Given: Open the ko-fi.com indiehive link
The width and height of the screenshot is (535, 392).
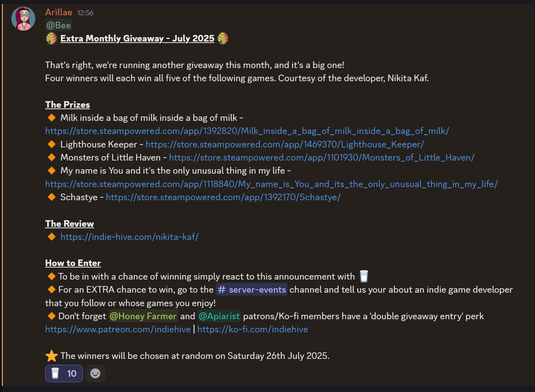Looking at the screenshot, I should point(253,329).
